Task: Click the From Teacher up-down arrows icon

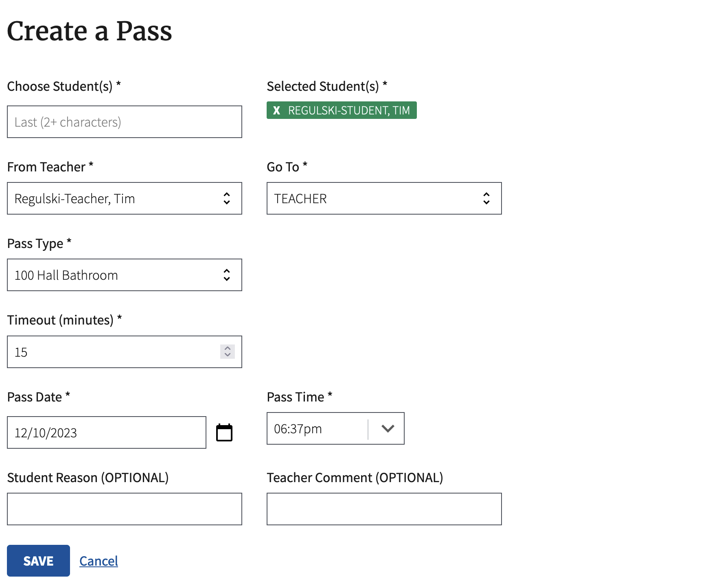Action: (227, 198)
